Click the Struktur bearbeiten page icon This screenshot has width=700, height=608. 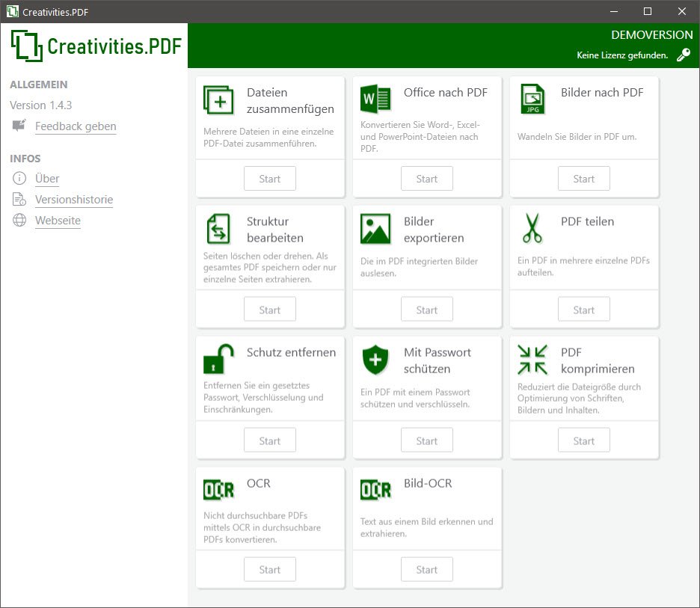click(218, 229)
